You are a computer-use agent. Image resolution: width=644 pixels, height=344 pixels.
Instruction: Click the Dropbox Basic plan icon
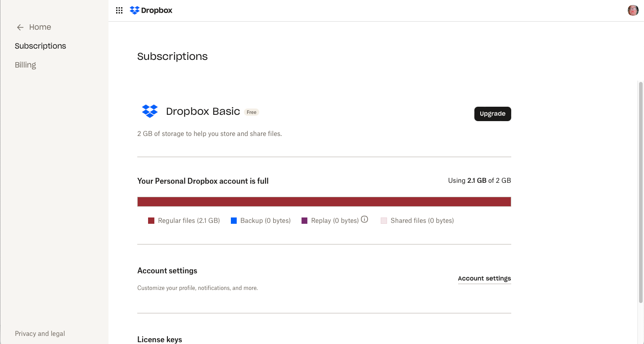[x=149, y=111]
